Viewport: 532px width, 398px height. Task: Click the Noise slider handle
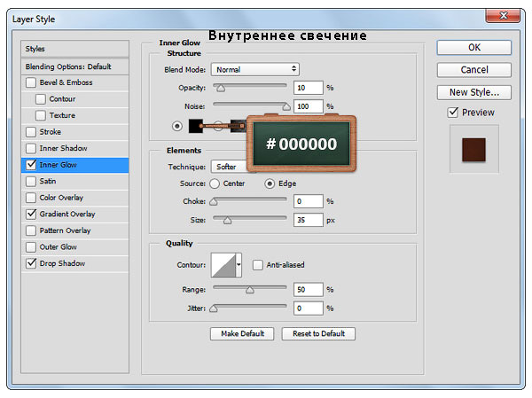click(286, 107)
